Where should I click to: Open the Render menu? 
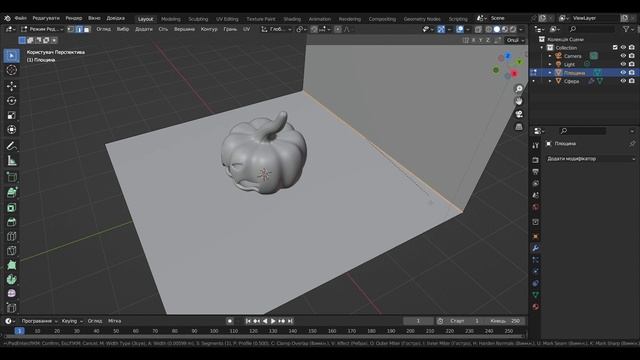pyautogui.click(x=73, y=18)
